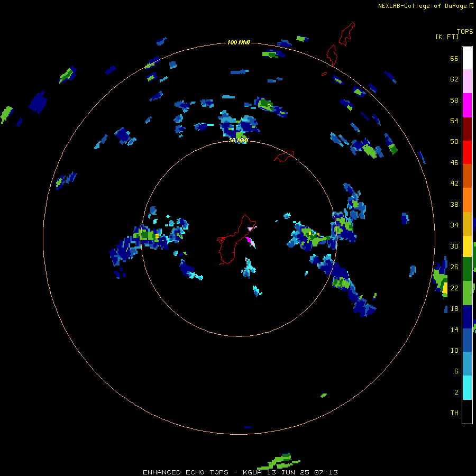The height and width of the screenshot is (476, 476).
Task: Click the "26" legend value
Action: tap(454, 267)
